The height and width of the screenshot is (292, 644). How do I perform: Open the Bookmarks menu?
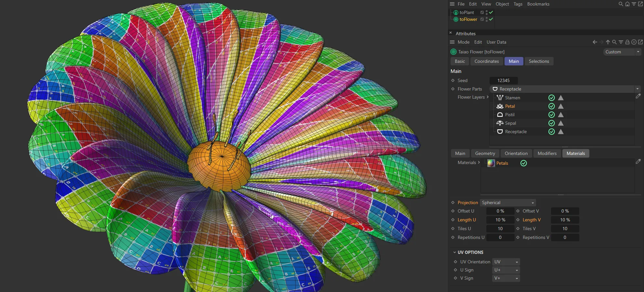pos(538,4)
